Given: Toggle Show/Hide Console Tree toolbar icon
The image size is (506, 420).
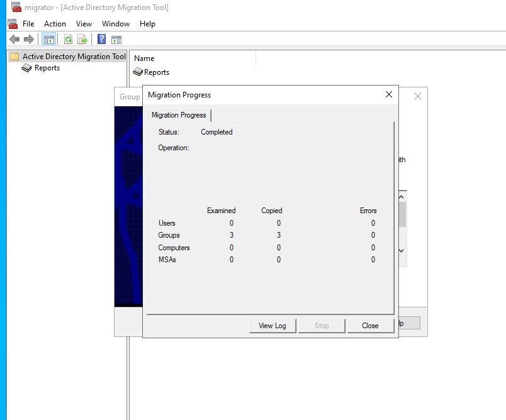Looking at the screenshot, I should (x=48, y=40).
